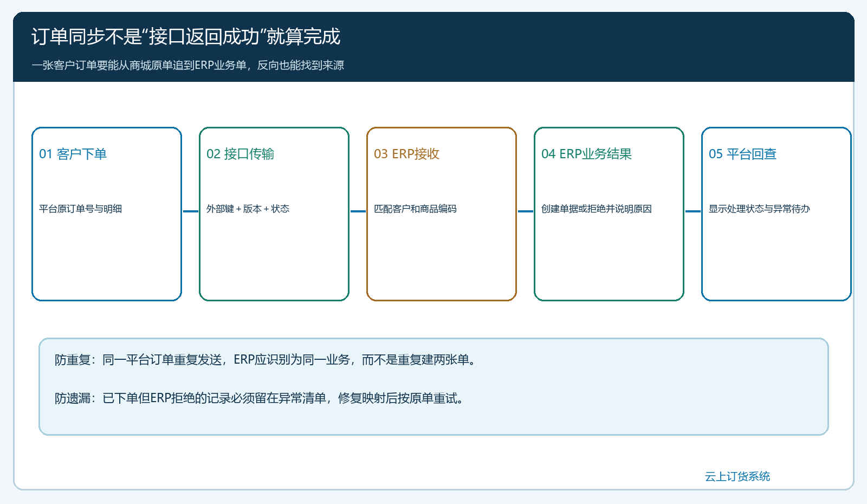The width and height of the screenshot is (867, 504).
Task: Click the heading 05 平台回查
Action: (x=742, y=154)
